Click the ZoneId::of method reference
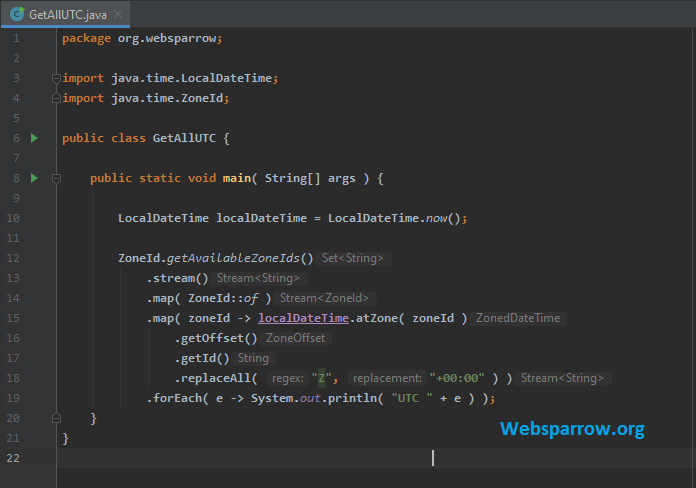Viewport: 696px width, 488px height. [223, 298]
